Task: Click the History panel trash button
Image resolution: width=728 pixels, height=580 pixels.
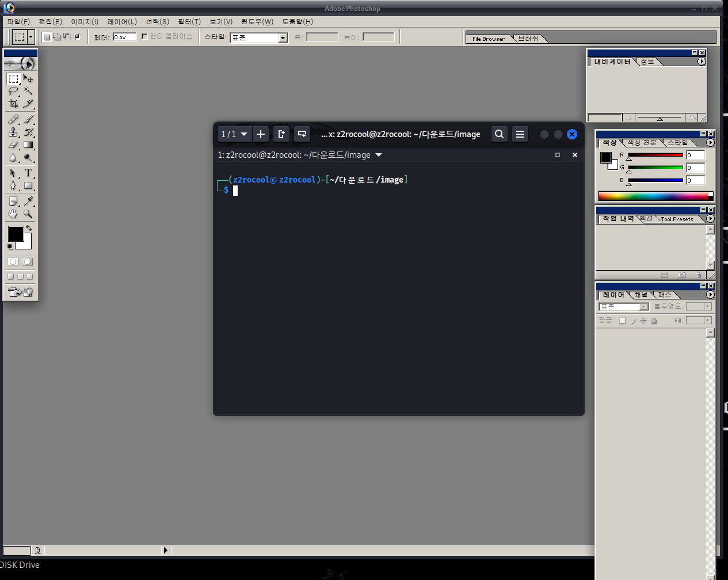Action: (x=699, y=275)
